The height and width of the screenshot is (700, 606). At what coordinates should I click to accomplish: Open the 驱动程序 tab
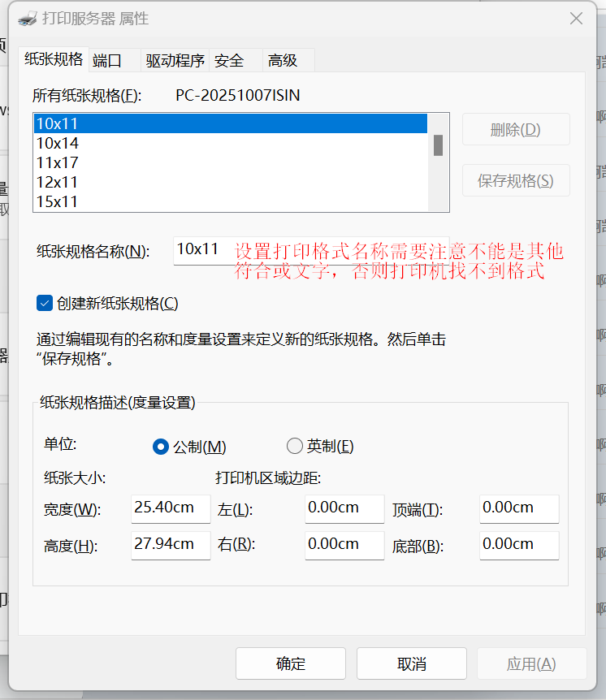pyautogui.click(x=175, y=60)
